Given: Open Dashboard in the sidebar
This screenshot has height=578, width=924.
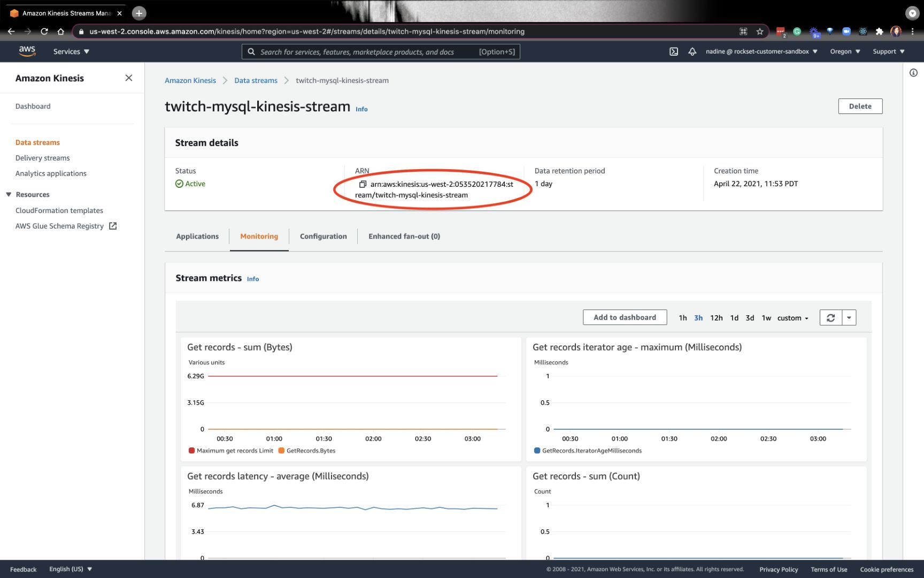Looking at the screenshot, I should click(33, 106).
